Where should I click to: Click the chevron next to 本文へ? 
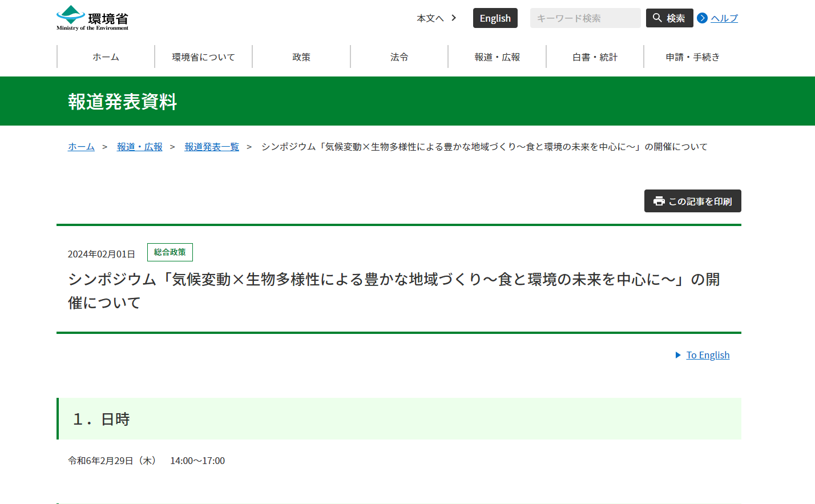point(454,18)
